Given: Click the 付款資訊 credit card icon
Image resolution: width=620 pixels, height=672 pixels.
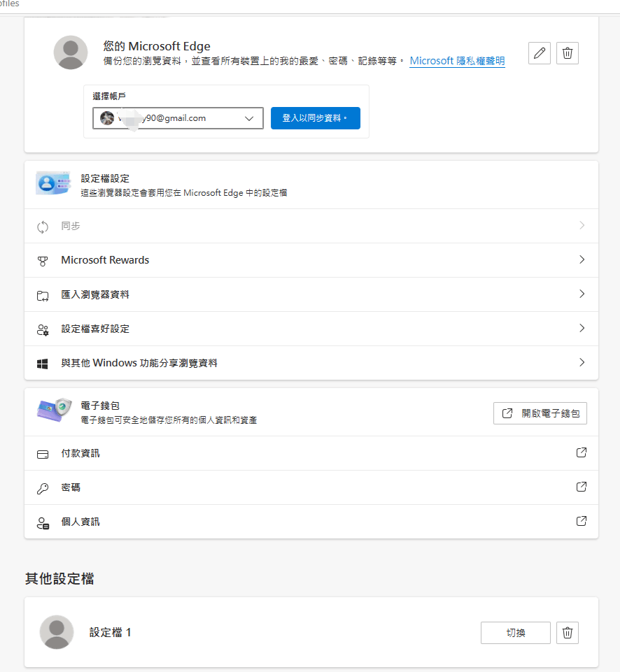Looking at the screenshot, I should pos(43,455).
